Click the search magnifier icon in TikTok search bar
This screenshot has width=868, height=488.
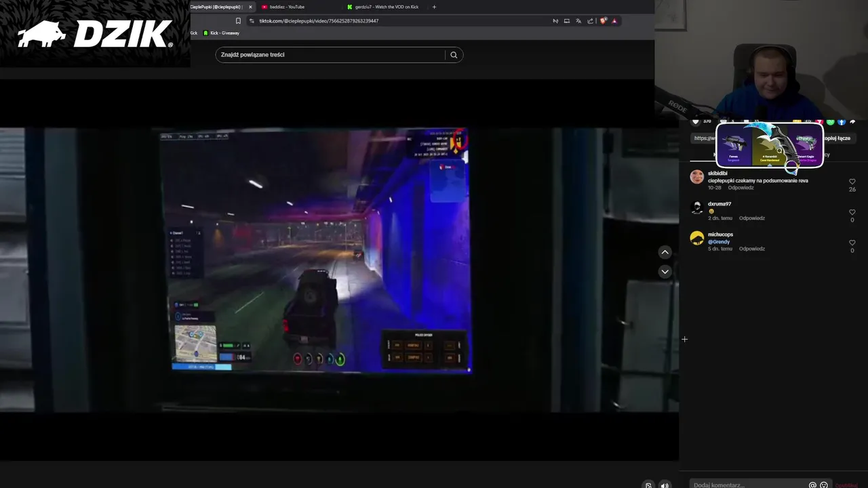[x=454, y=55]
